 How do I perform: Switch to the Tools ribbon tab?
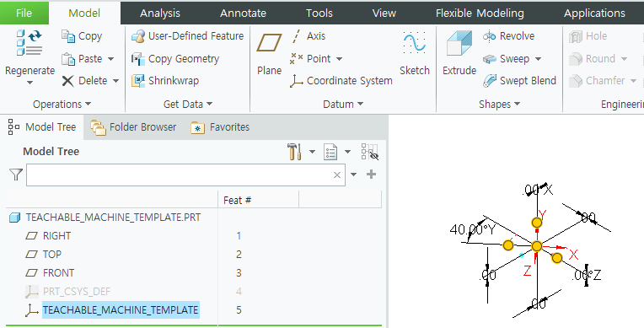point(319,13)
